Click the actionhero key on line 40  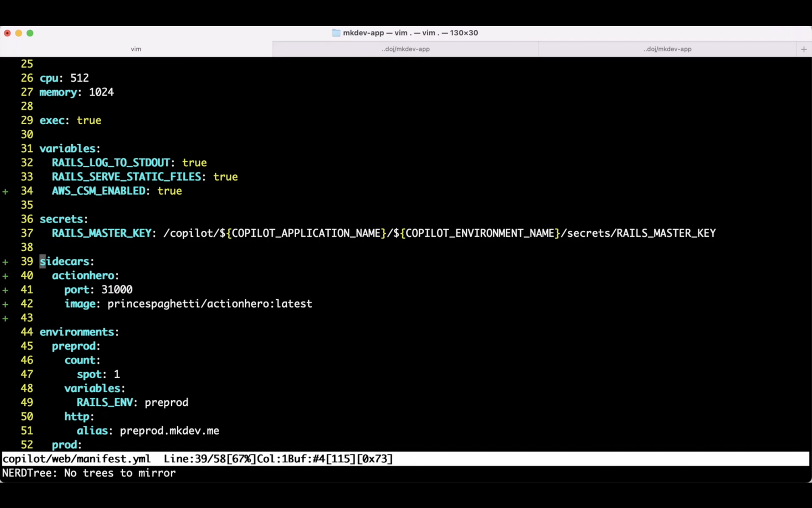click(83, 276)
